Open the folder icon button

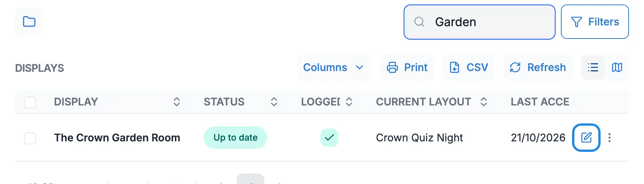(x=29, y=22)
